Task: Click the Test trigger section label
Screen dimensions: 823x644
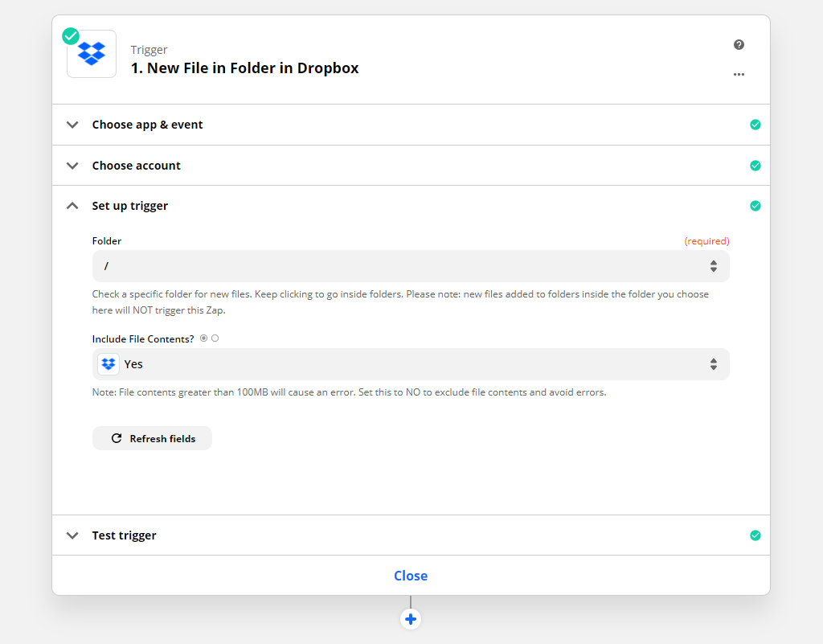Action: [124, 535]
